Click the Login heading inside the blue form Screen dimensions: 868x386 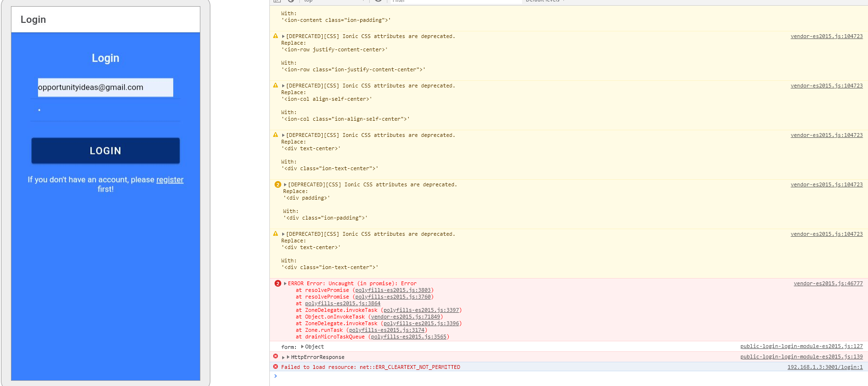106,58
